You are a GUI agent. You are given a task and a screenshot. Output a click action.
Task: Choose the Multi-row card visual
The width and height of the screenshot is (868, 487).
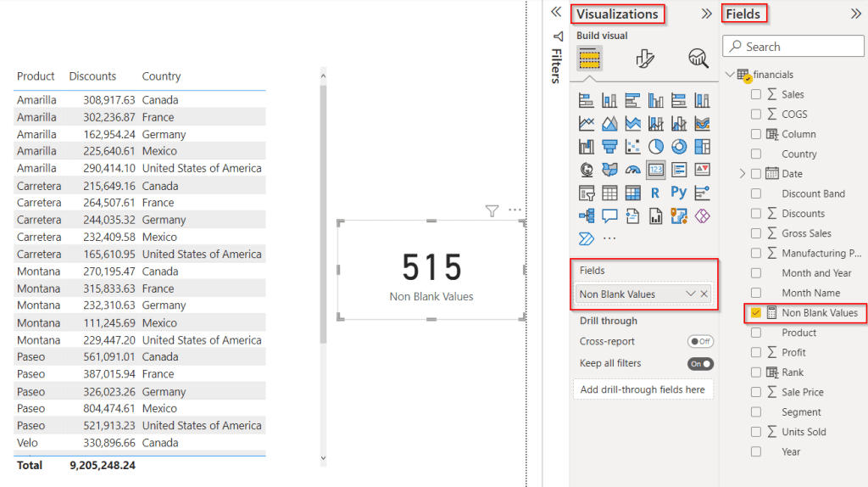click(x=679, y=170)
